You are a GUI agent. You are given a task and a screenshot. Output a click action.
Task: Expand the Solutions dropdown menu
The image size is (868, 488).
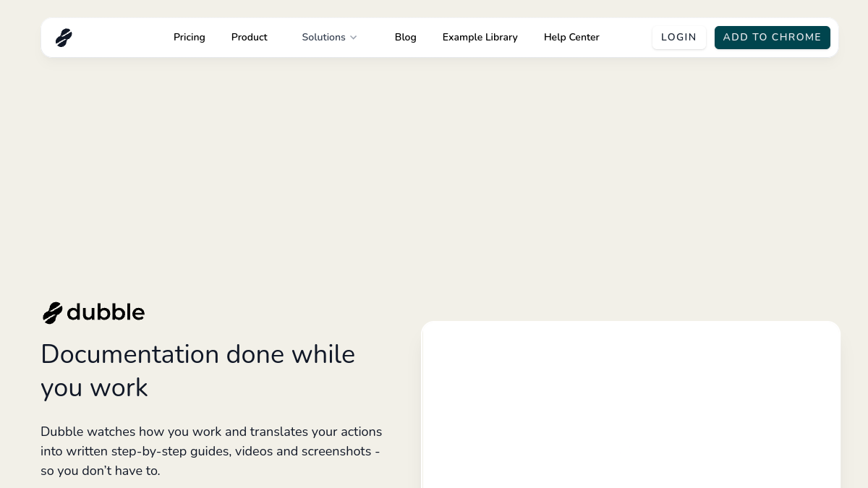pos(330,38)
